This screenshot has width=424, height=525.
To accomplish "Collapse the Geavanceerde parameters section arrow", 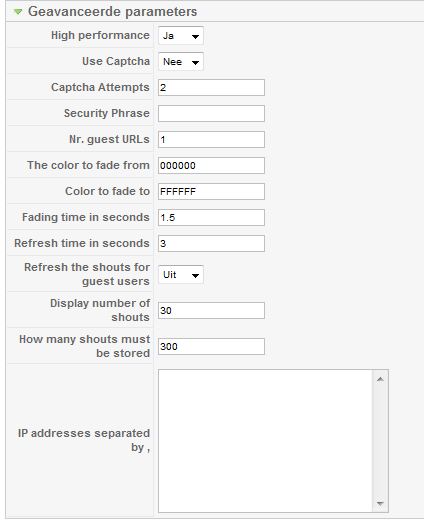I will click(18, 12).
